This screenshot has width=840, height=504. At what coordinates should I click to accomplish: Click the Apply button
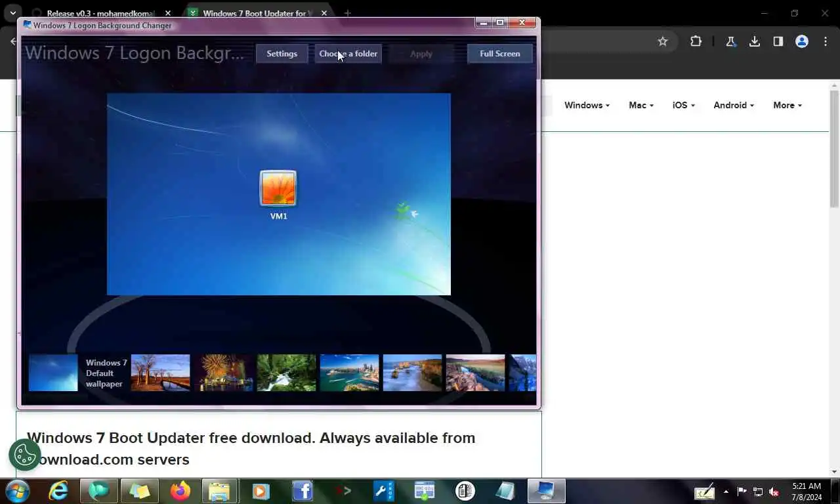click(x=421, y=54)
